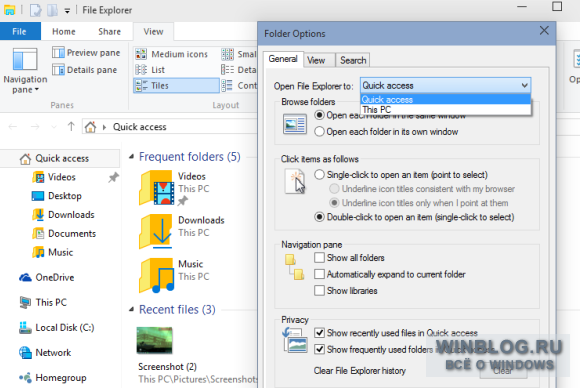Open the Customize Quick Access Toolbar arrow
580x388 pixels.
(x=67, y=11)
